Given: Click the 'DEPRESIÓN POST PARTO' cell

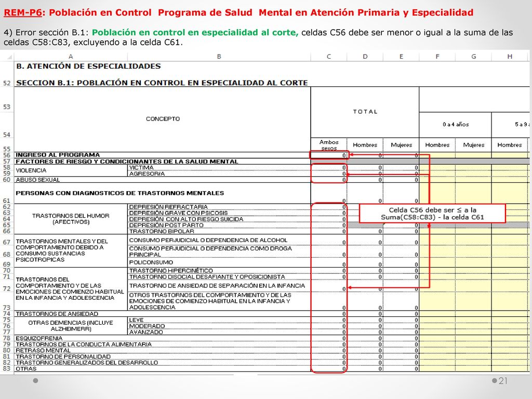Looking at the screenshot, I should click(x=219, y=225).
